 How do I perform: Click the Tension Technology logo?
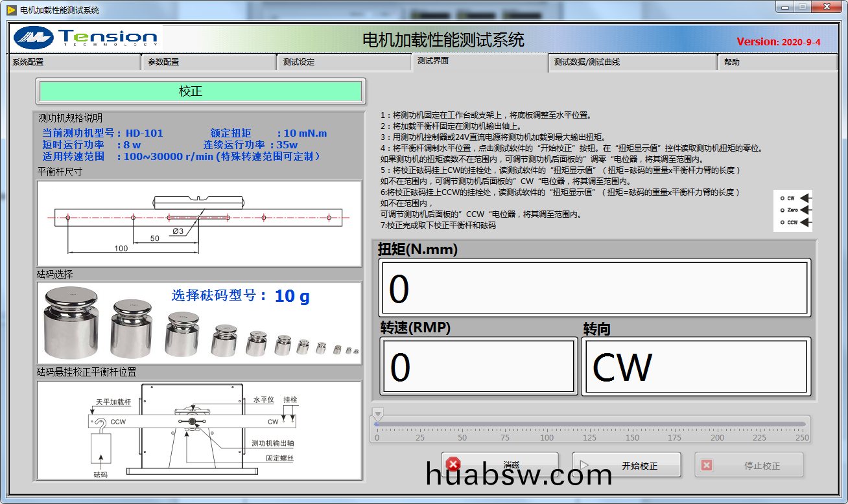pos(86,38)
